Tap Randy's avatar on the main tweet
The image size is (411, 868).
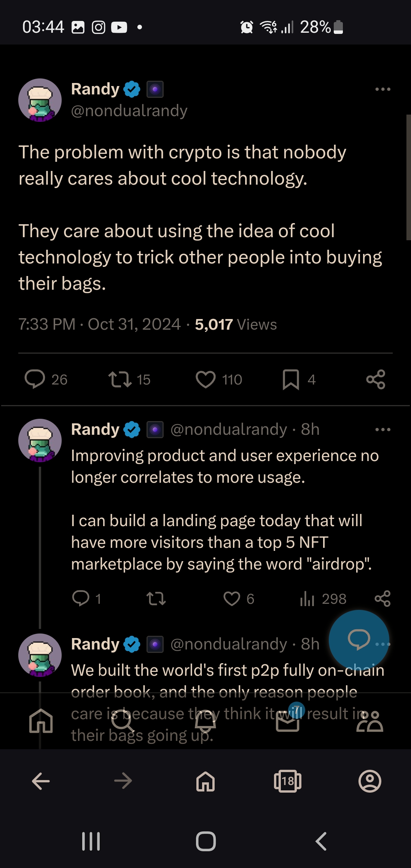40,100
